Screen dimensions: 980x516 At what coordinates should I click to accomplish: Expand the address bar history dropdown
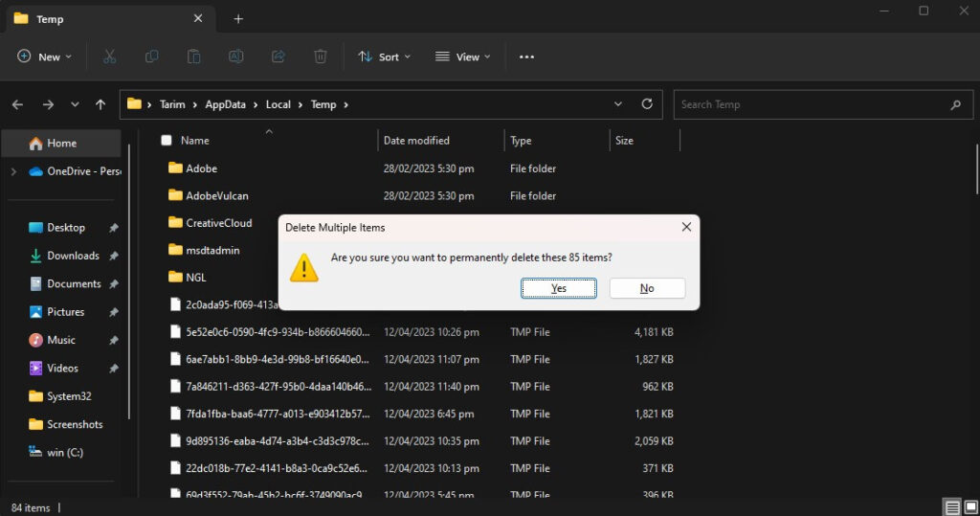coord(618,104)
